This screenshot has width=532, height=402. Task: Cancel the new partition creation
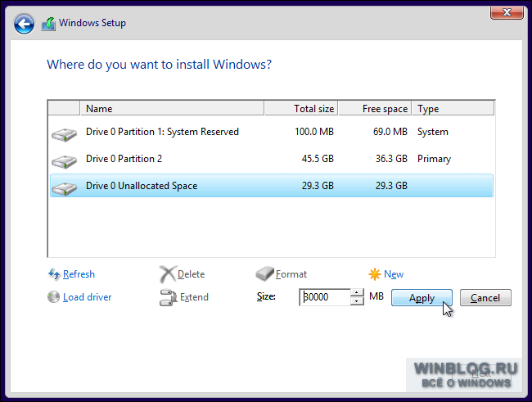point(485,298)
